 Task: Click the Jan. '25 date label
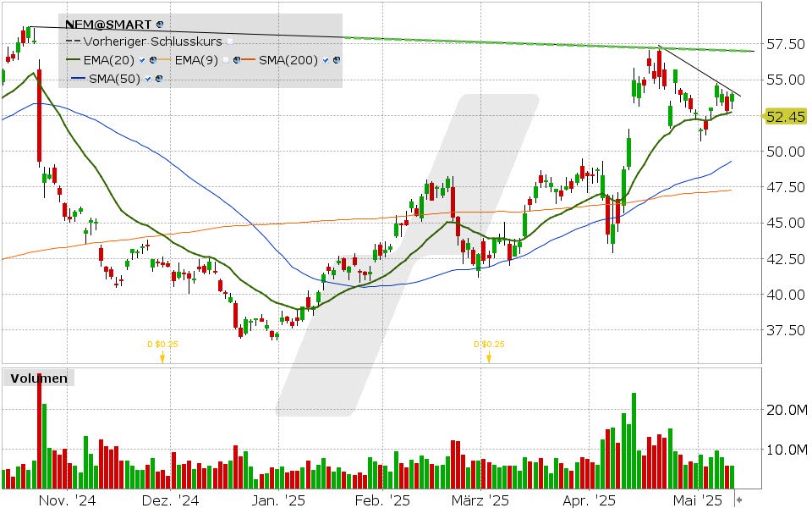click(x=279, y=500)
